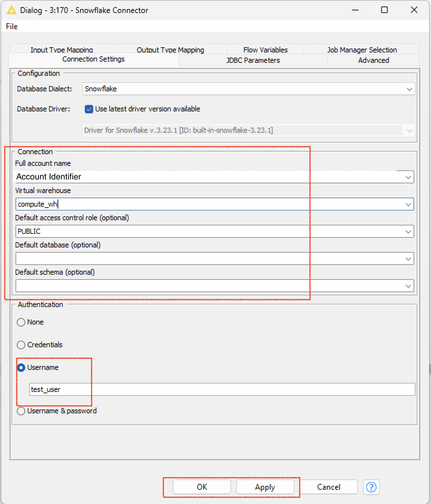Choose Username & password authentication
431x504 pixels.
[21, 411]
